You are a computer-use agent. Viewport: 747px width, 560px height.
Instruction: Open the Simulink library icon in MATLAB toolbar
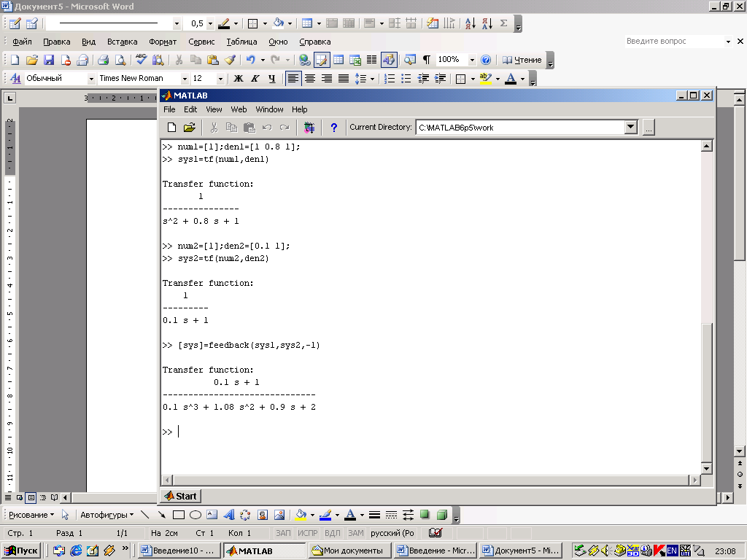309,128
